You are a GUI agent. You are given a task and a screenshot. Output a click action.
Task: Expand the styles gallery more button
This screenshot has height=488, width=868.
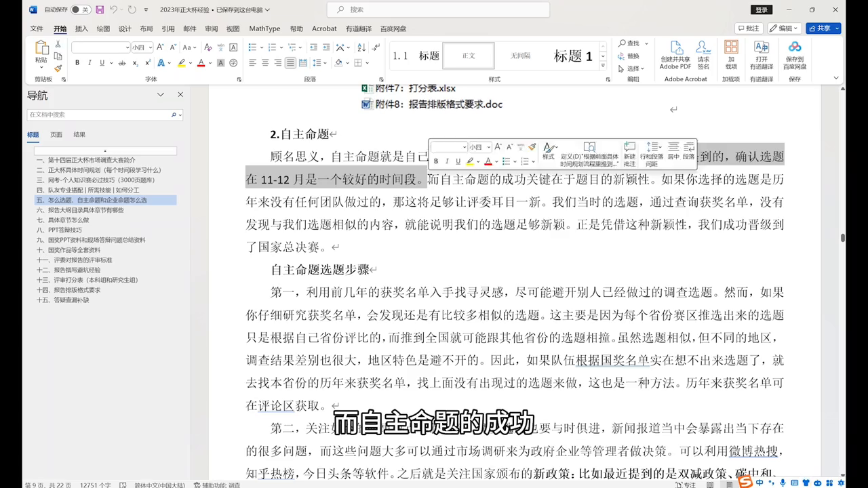604,66
